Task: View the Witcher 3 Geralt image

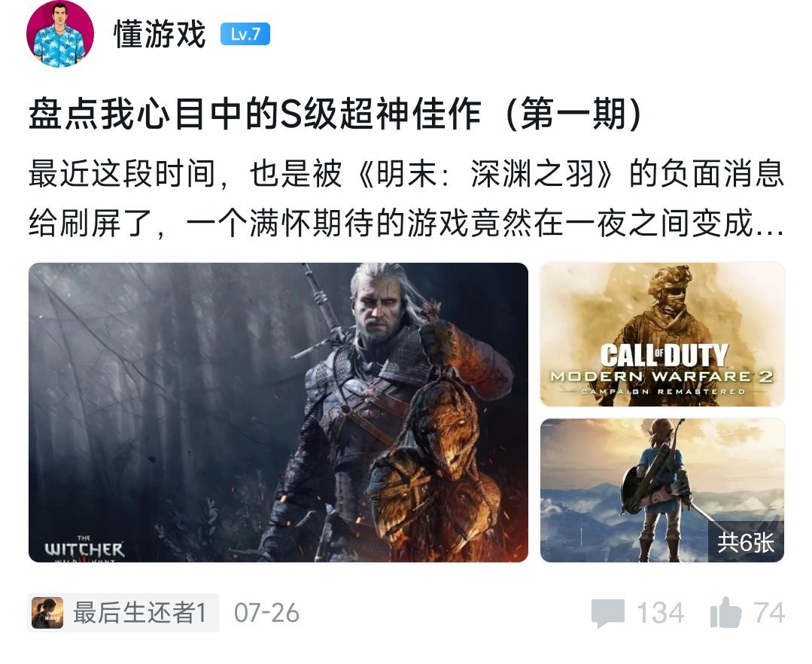Action: pyautogui.click(x=278, y=413)
